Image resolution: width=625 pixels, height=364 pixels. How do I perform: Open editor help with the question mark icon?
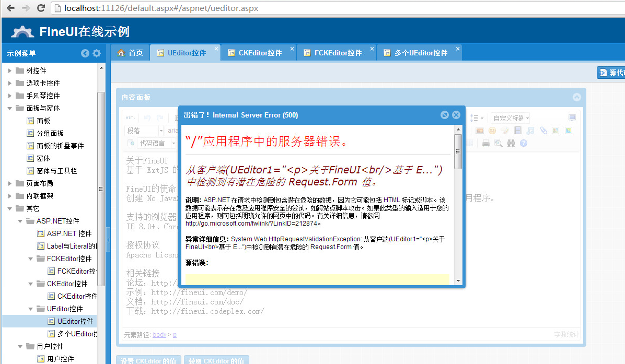(524, 144)
